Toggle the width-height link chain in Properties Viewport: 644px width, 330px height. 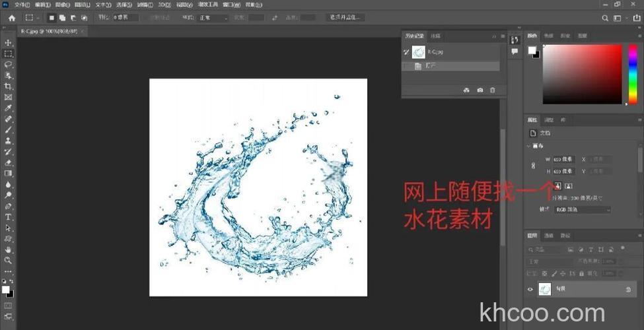point(534,166)
